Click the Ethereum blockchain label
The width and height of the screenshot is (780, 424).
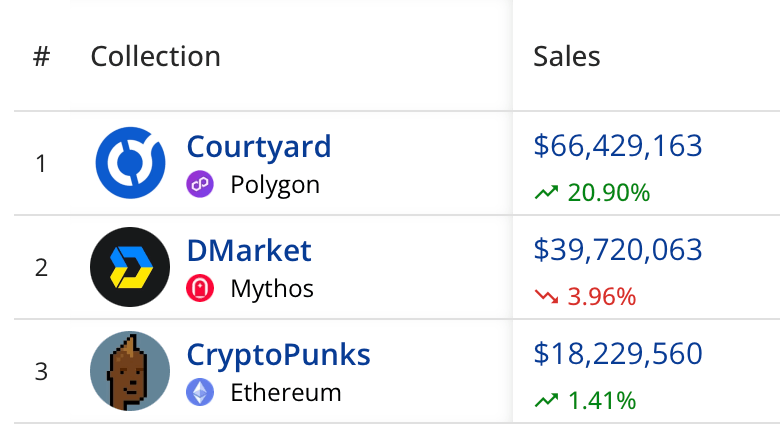(286, 392)
